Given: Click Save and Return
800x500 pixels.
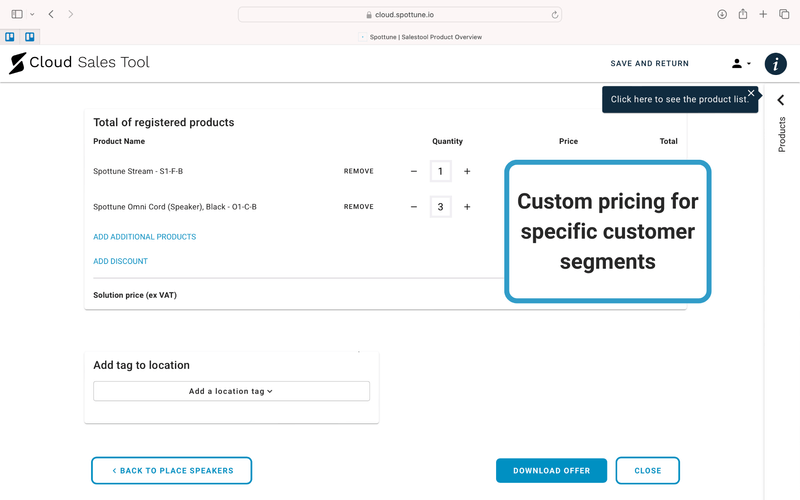Looking at the screenshot, I should 649,63.
